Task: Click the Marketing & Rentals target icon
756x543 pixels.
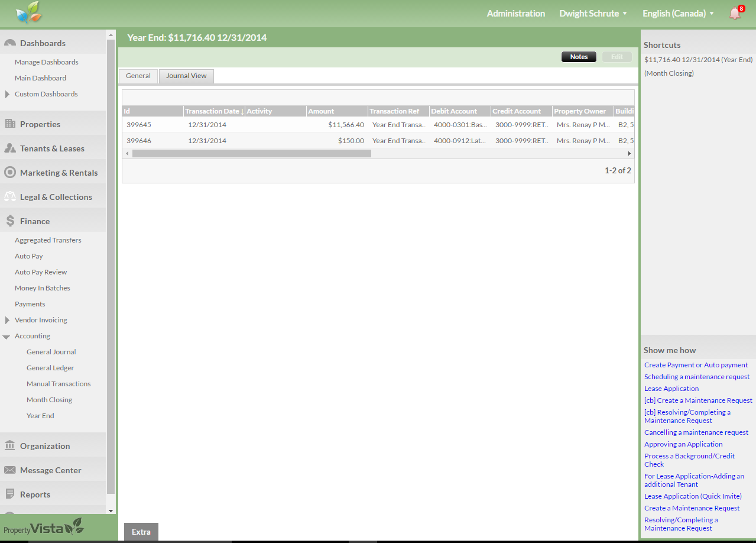Action: pos(10,172)
